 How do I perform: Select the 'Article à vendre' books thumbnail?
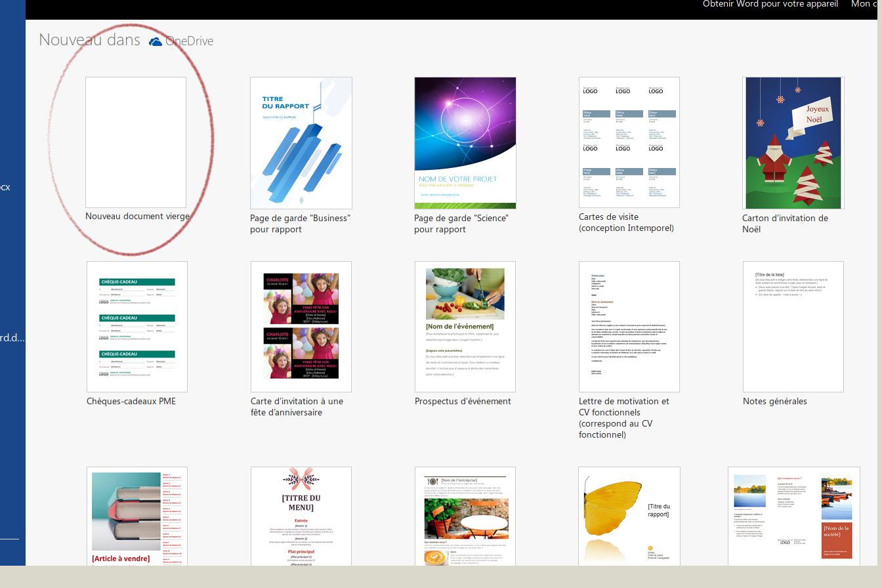137,516
